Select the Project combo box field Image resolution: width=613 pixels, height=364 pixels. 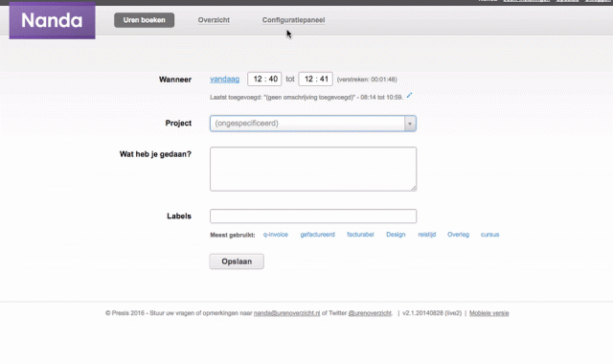pos(313,124)
